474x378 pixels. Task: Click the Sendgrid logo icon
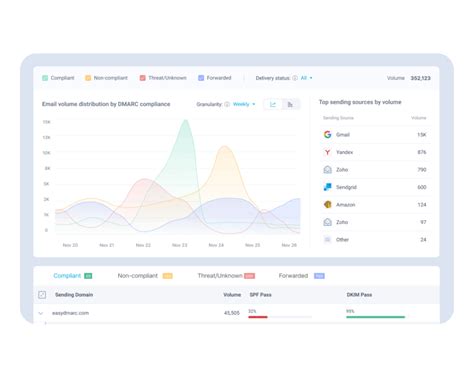[x=328, y=187]
